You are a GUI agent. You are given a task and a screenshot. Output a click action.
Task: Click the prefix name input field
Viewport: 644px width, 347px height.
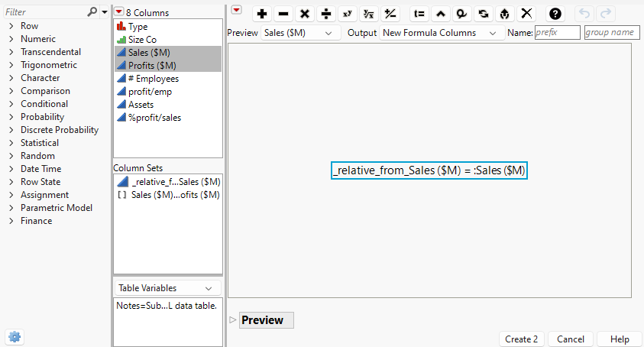pyautogui.click(x=558, y=32)
